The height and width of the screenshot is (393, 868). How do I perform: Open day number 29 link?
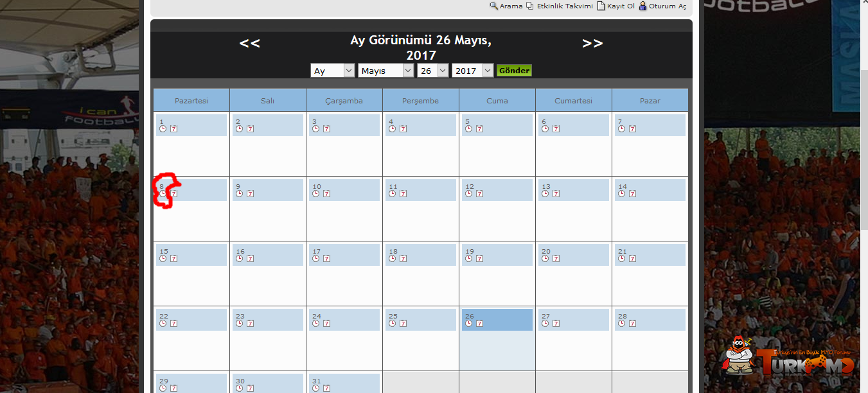(x=164, y=381)
